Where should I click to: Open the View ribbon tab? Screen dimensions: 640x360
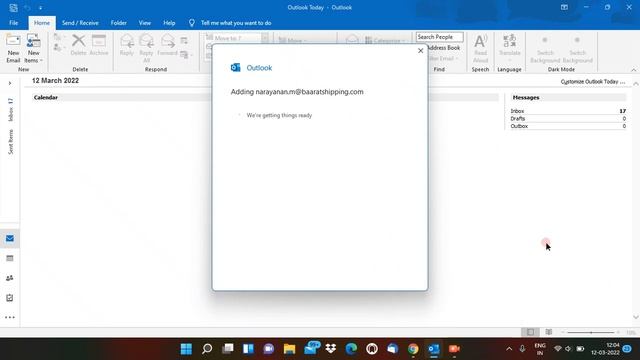pyautogui.click(x=144, y=23)
